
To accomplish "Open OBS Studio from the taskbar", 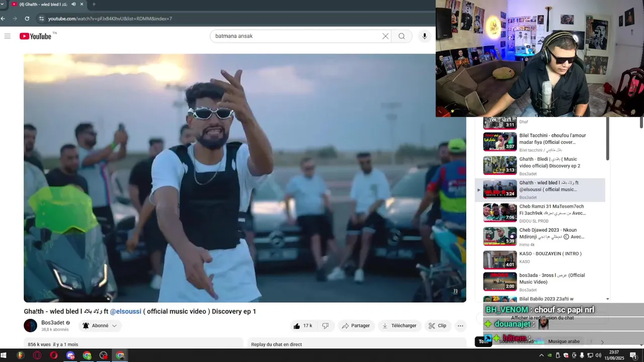I will click(104, 355).
